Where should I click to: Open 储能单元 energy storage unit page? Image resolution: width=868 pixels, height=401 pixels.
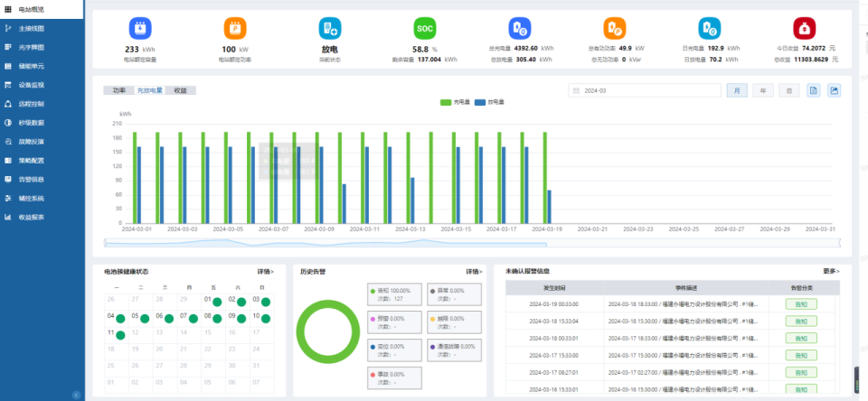42,66
